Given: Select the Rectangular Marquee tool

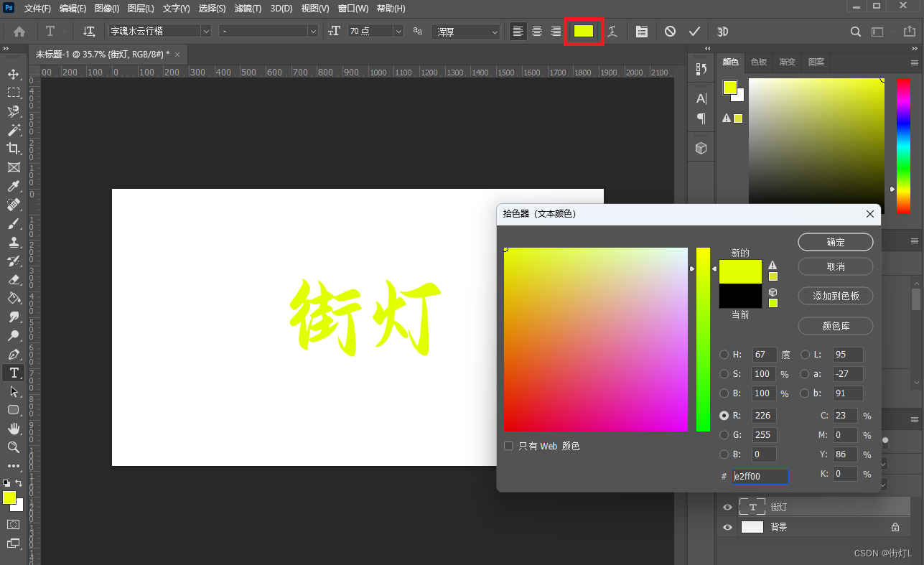Looking at the screenshot, I should (x=14, y=93).
